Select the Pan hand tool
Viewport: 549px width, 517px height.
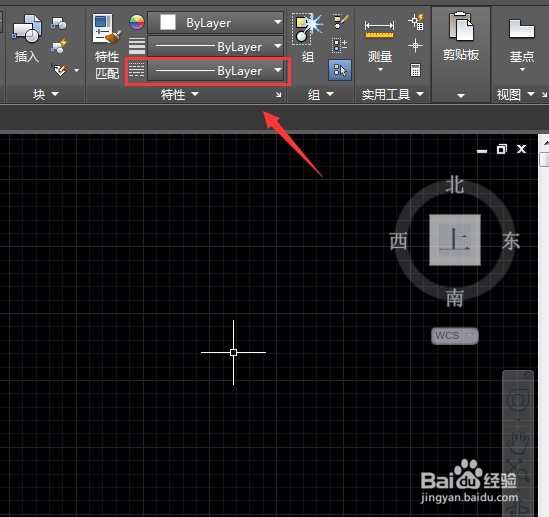pyautogui.click(x=518, y=442)
